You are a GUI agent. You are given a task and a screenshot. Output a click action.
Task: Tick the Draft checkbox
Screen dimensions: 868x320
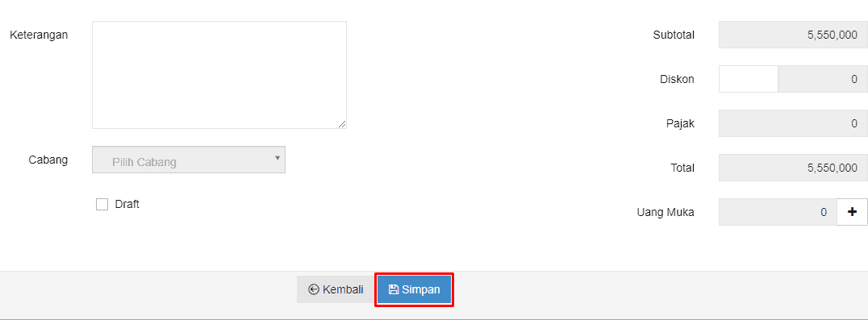point(102,205)
